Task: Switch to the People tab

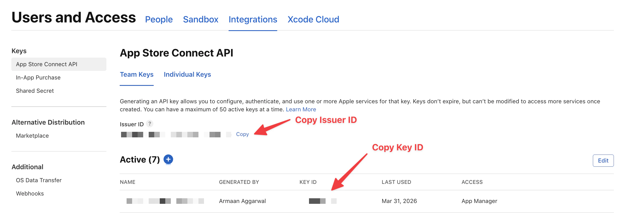Action: tap(159, 19)
